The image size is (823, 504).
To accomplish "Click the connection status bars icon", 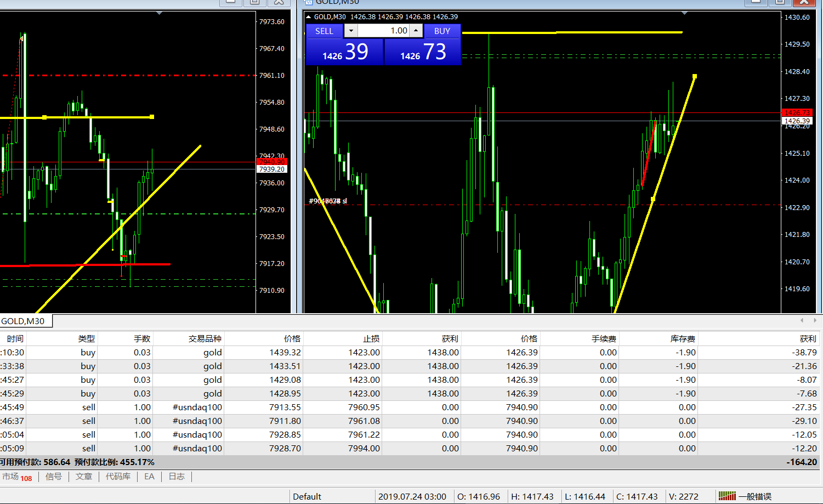I will click(x=727, y=496).
